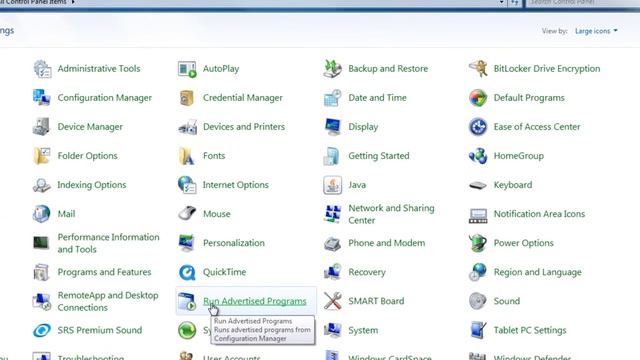This screenshot has width=640, height=360.
Task: Click the Run Advertised Programs icon
Action: [187, 301]
